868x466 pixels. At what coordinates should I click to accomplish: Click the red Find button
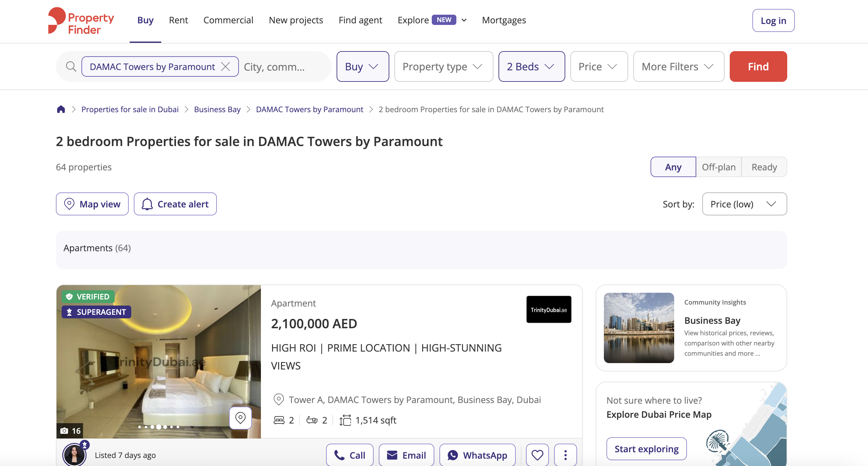[758, 66]
